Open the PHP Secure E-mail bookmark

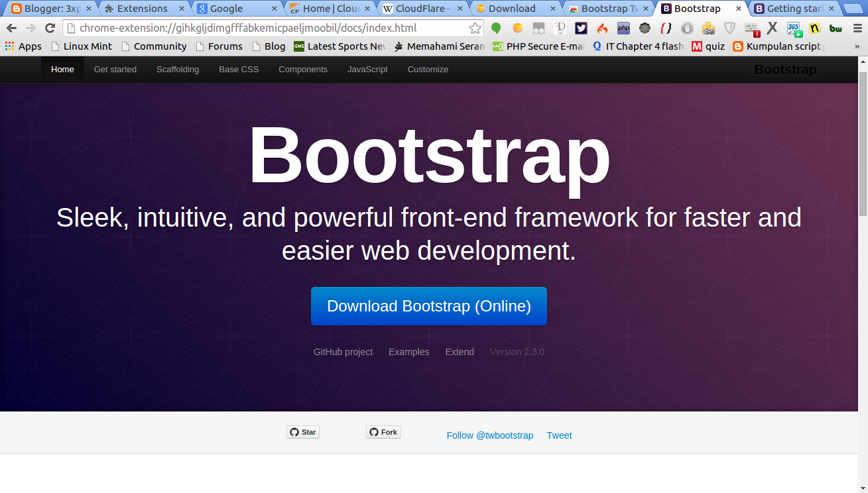click(x=538, y=46)
